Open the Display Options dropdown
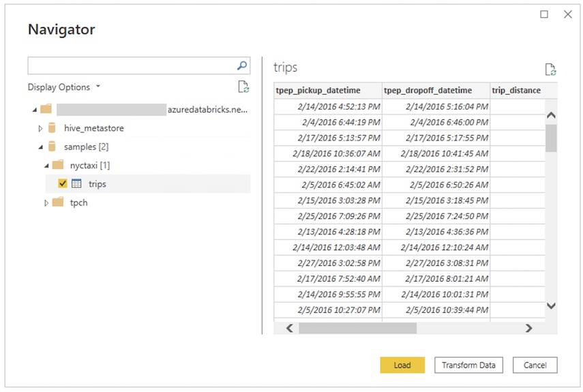The height and width of the screenshot is (392, 583). pyautogui.click(x=64, y=87)
